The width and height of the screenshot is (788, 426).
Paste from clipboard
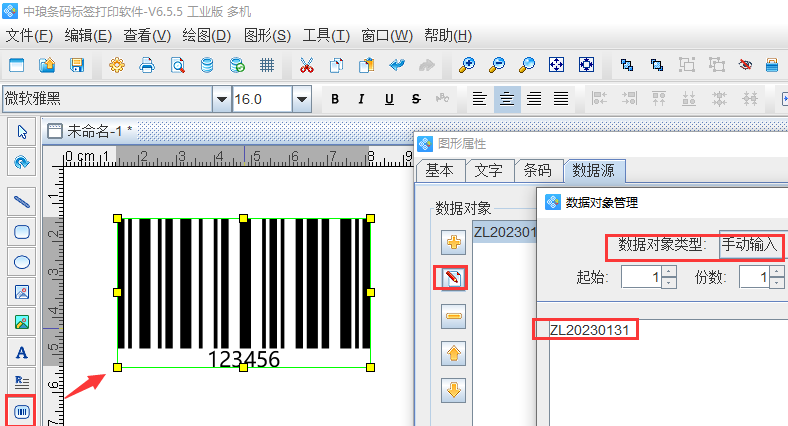(366, 65)
